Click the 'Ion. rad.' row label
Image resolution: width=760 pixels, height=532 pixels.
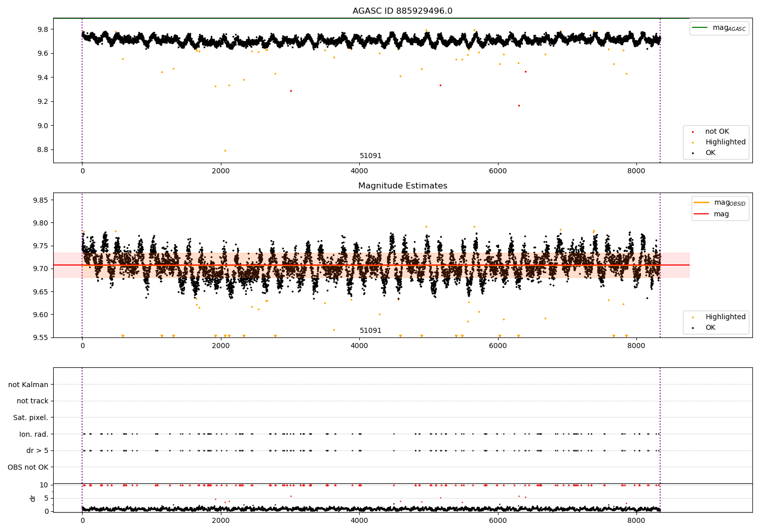click(x=34, y=434)
